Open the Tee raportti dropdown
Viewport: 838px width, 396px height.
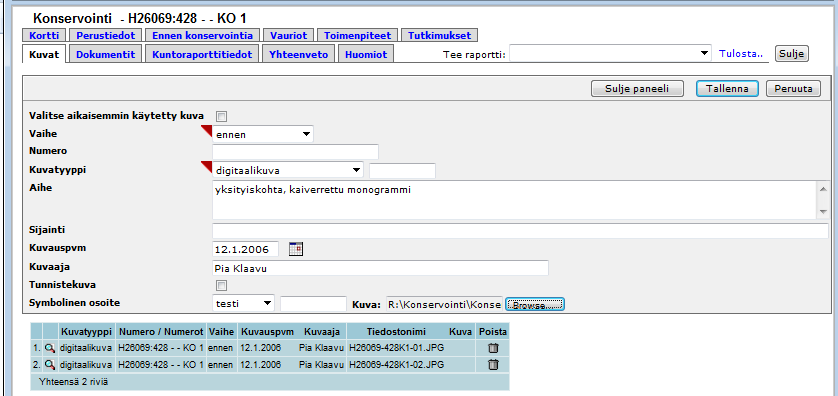tap(610, 54)
